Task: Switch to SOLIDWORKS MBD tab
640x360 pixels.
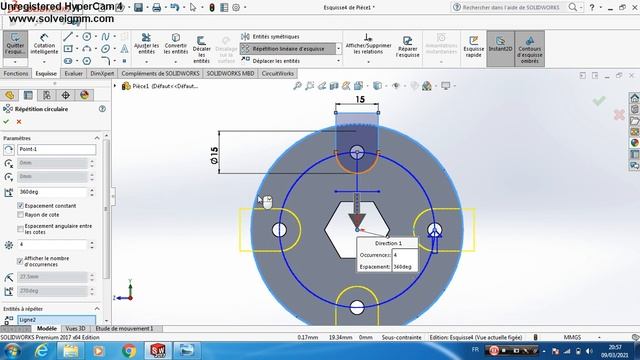Action: point(230,73)
